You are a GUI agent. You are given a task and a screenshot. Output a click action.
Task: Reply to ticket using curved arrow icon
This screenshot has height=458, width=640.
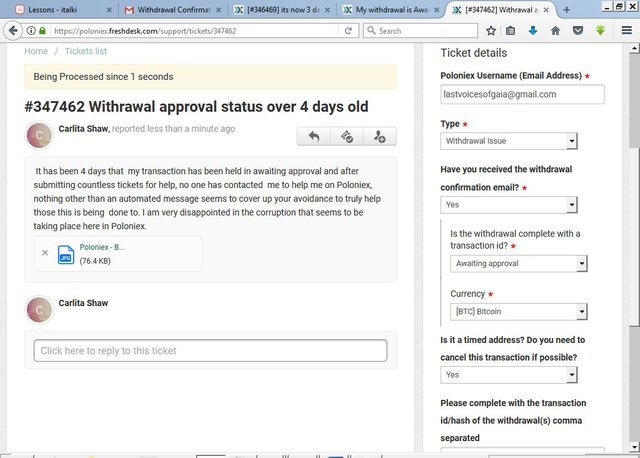(313, 136)
